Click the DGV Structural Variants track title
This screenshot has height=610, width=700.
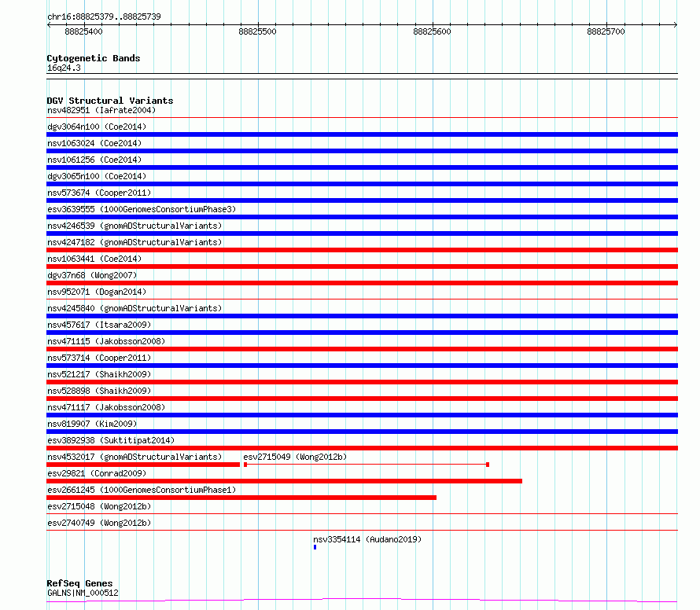pyautogui.click(x=110, y=101)
